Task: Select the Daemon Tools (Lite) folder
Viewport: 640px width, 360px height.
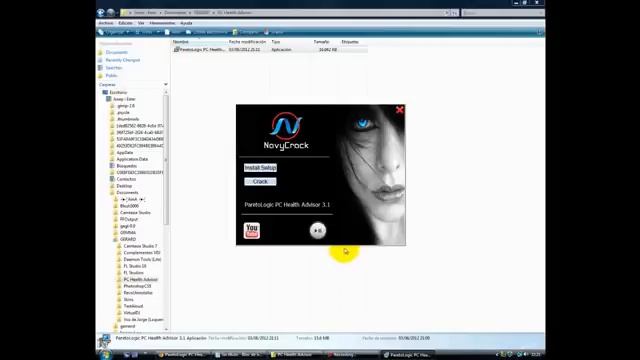Action: 142,259
